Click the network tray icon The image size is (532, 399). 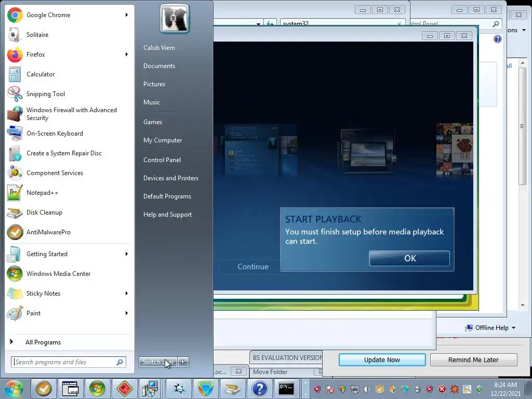pos(354,389)
